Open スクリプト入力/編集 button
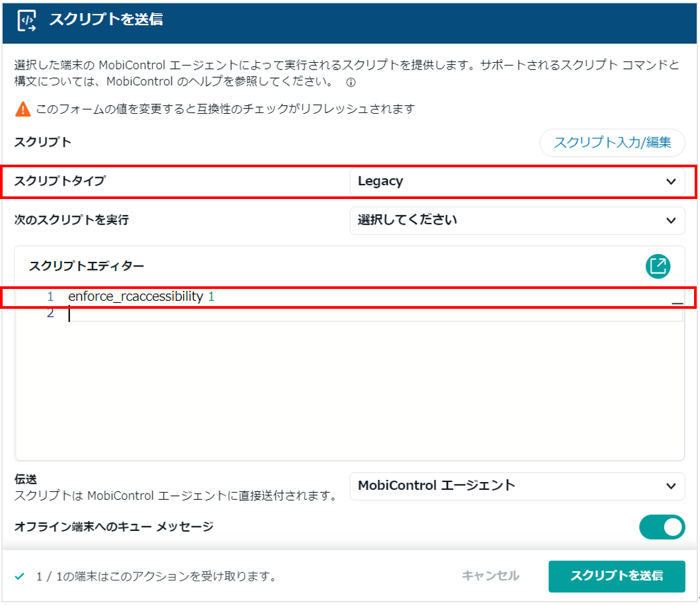Screen dimensions: 700x605 pyautogui.click(x=612, y=142)
